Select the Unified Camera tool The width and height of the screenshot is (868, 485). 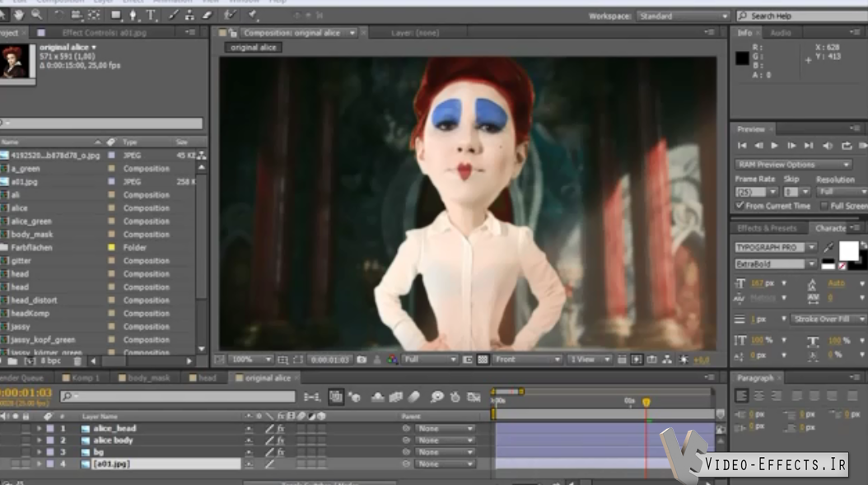77,16
